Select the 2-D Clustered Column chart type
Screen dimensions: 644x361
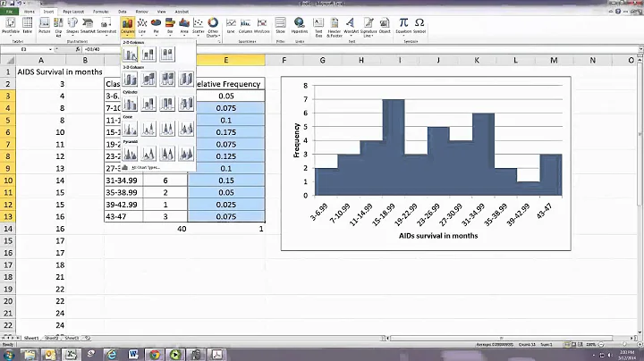pyautogui.click(x=130, y=55)
